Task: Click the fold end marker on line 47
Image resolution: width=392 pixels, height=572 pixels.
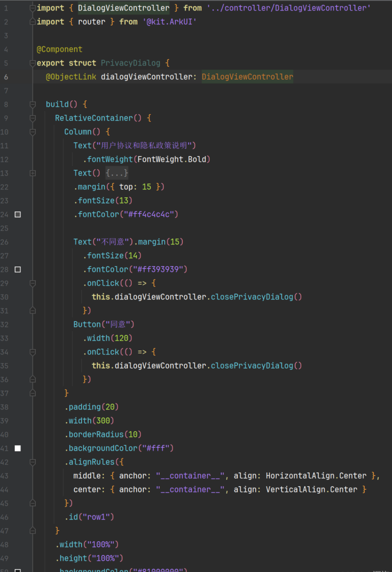Action: click(33, 531)
